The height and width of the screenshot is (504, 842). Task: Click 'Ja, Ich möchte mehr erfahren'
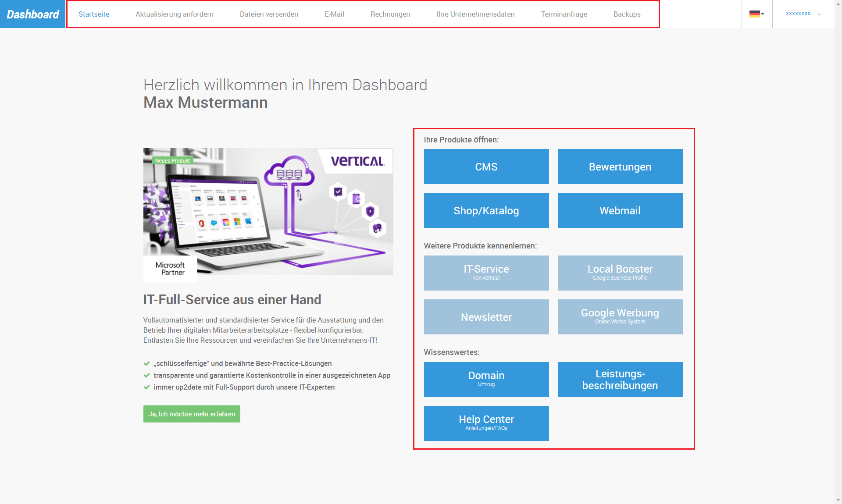pyautogui.click(x=191, y=413)
